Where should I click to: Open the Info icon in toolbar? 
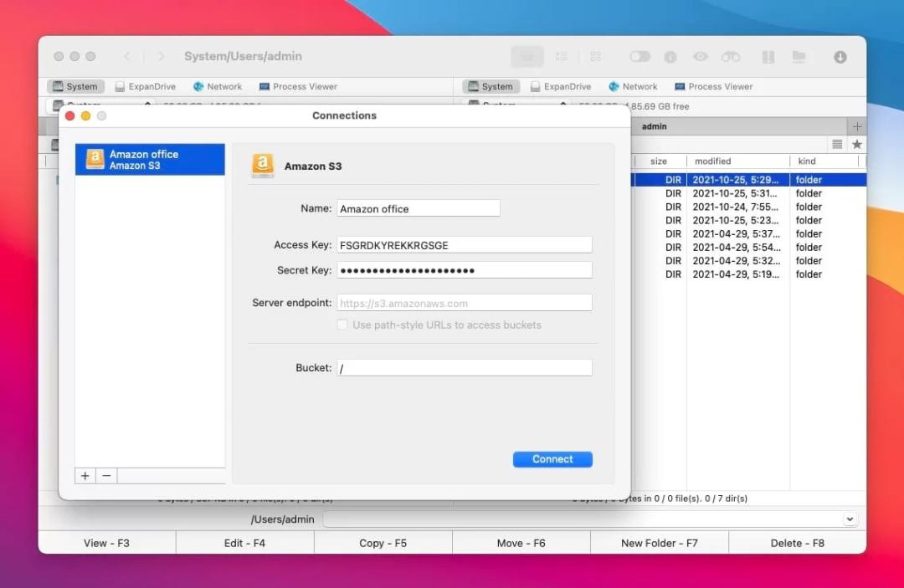(x=670, y=56)
